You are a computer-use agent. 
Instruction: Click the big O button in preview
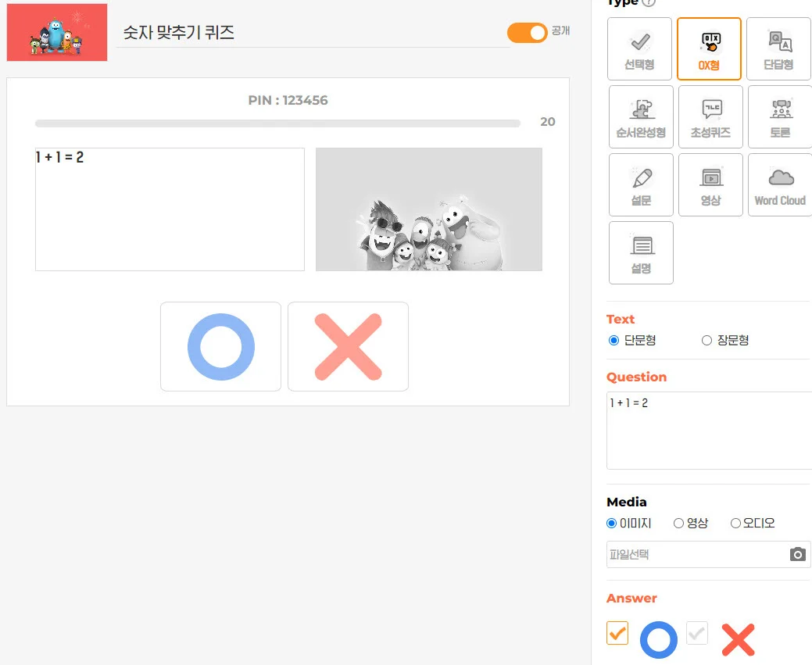220,346
